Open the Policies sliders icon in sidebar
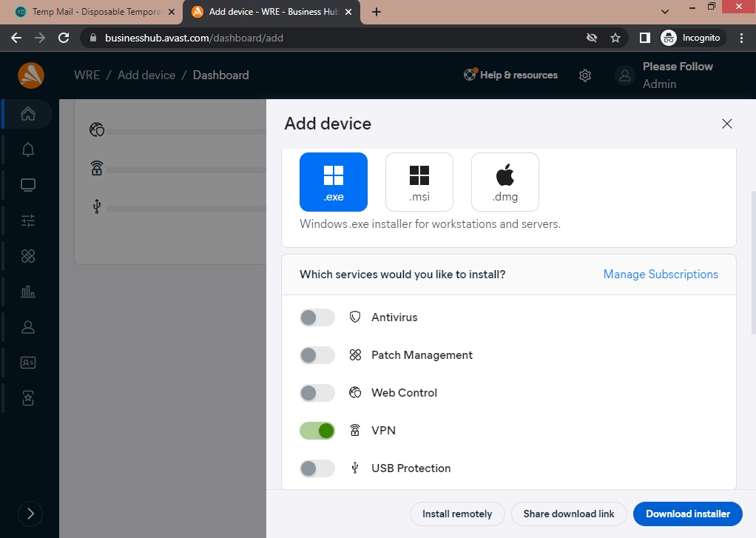756x538 pixels. click(28, 221)
